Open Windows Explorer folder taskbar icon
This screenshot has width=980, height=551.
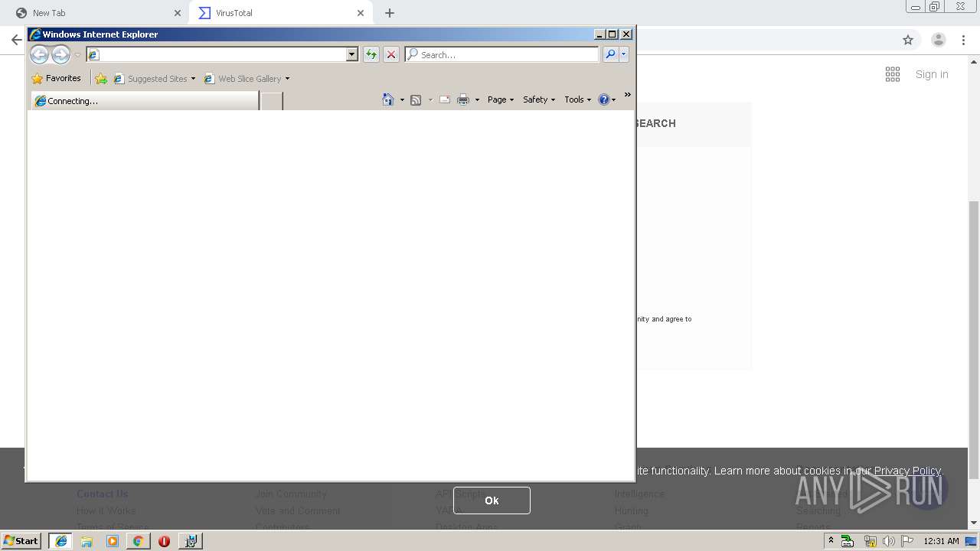point(87,541)
